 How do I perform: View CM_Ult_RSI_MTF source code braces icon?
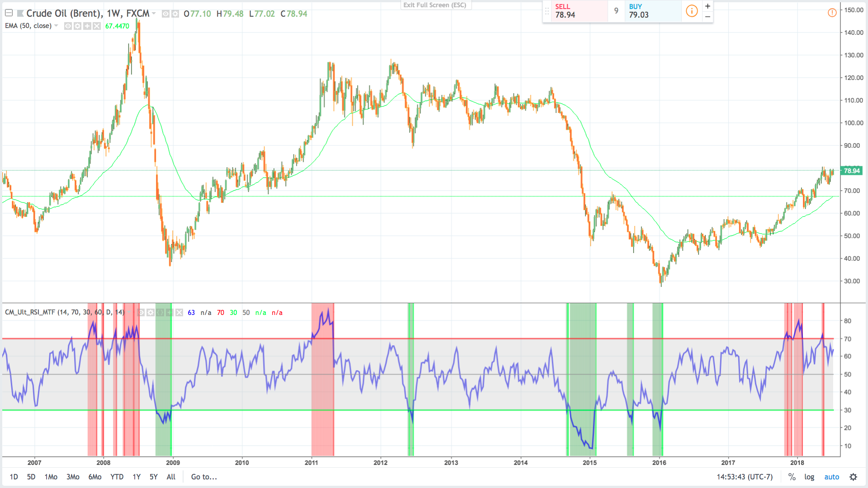click(160, 313)
